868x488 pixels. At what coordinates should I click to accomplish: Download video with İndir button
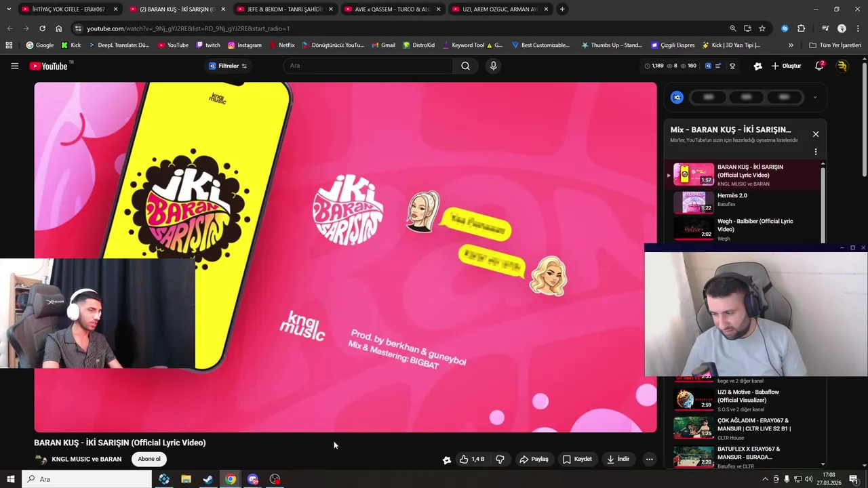pos(618,459)
